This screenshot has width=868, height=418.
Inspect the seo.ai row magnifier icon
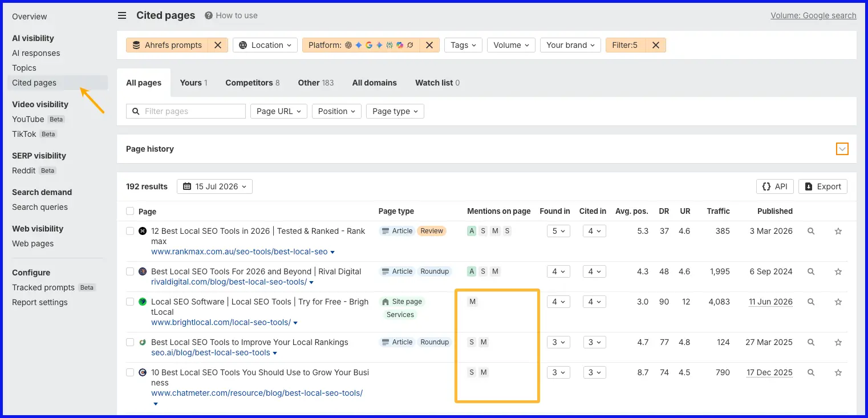[811, 342]
